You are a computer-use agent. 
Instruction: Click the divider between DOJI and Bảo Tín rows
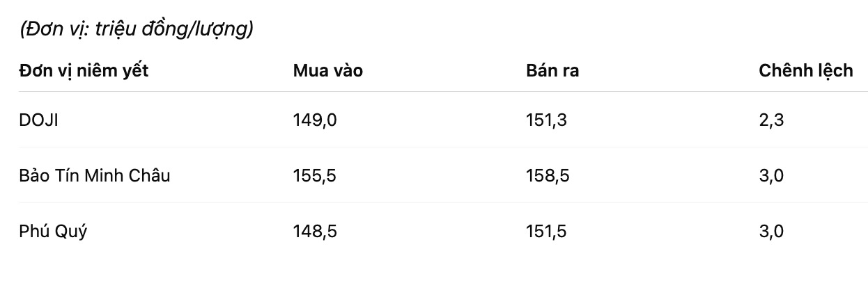point(443,147)
